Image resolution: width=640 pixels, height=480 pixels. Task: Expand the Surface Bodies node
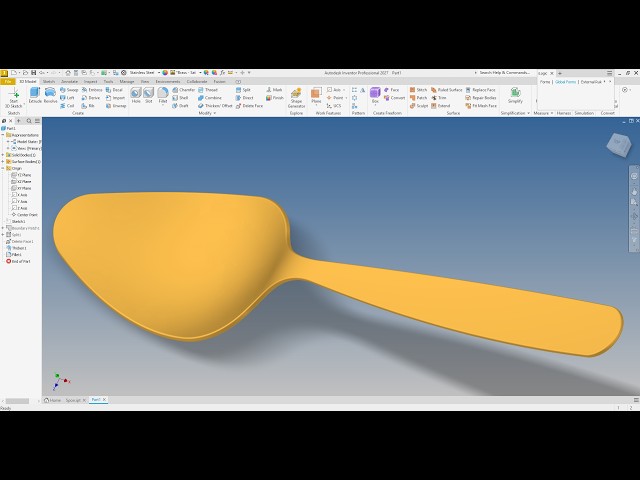[x=3, y=162]
